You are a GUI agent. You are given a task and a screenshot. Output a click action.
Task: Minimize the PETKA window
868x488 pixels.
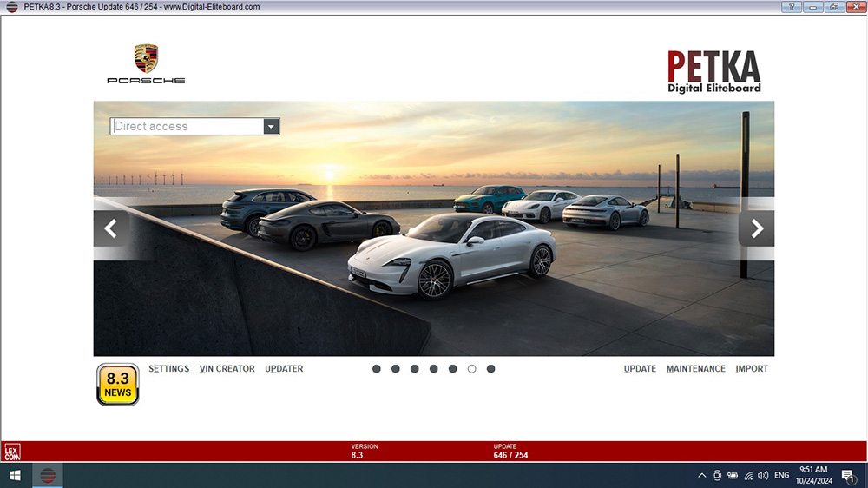(x=812, y=7)
